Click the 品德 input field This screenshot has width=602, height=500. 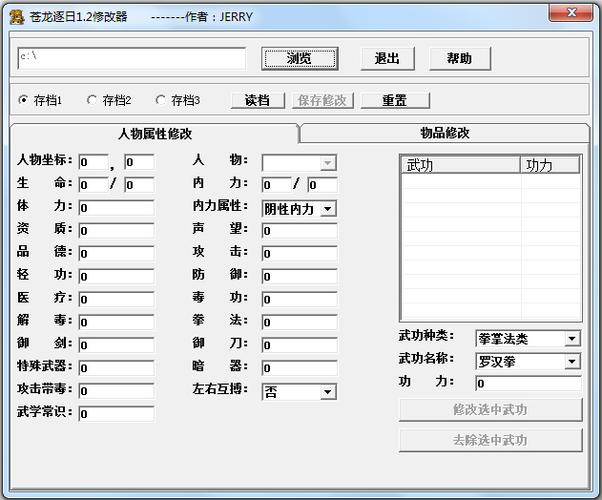click(x=116, y=253)
